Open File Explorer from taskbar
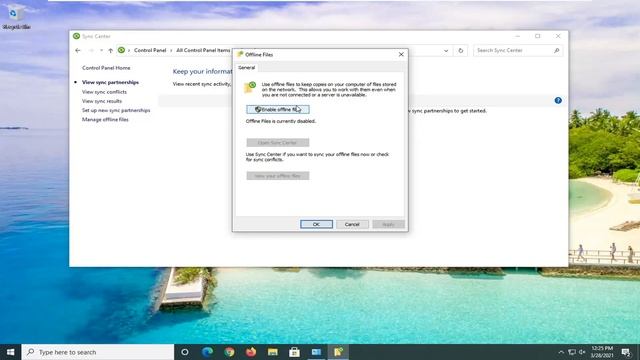The height and width of the screenshot is (360, 640). (273, 352)
